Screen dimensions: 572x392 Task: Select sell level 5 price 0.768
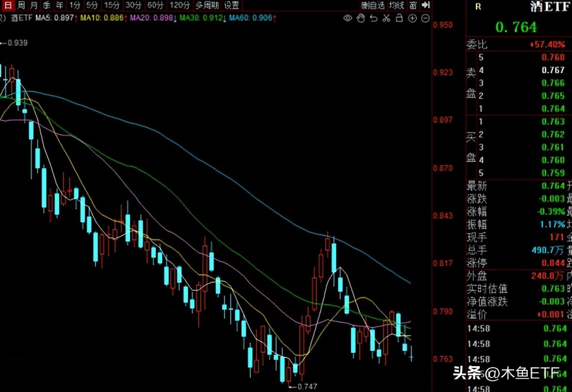tap(553, 57)
